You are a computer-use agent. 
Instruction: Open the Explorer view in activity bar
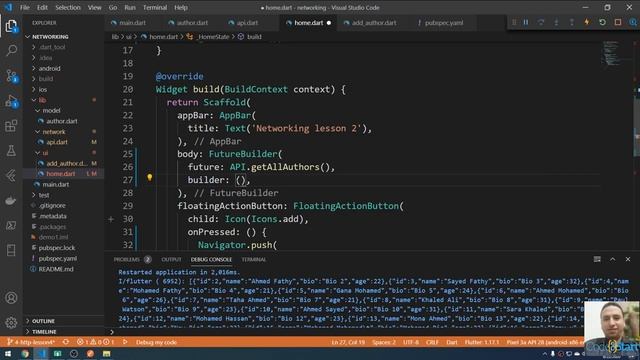pyautogui.click(x=11, y=26)
